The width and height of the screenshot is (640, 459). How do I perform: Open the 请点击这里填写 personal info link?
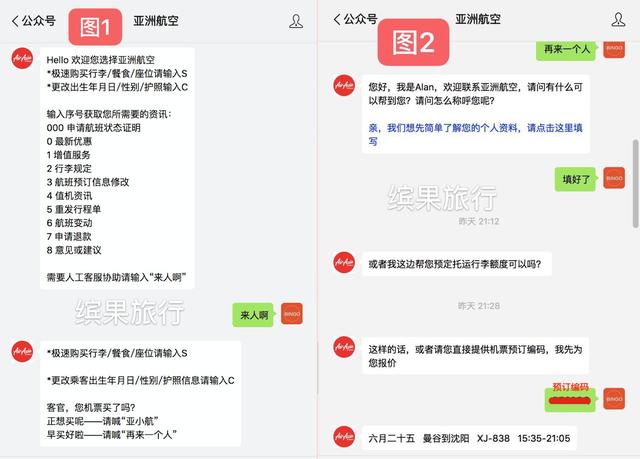point(476,134)
